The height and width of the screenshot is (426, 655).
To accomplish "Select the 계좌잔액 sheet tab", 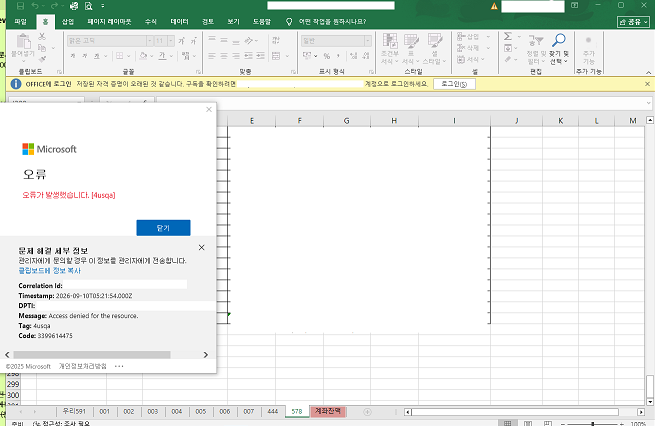I will tap(328, 411).
